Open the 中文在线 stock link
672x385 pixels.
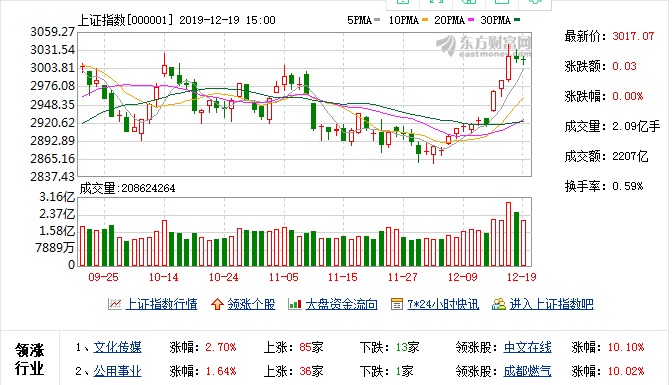tap(528, 347)
